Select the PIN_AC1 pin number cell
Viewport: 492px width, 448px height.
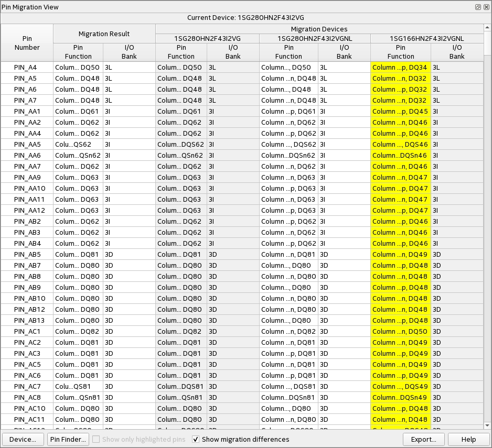tap(27, 331)
